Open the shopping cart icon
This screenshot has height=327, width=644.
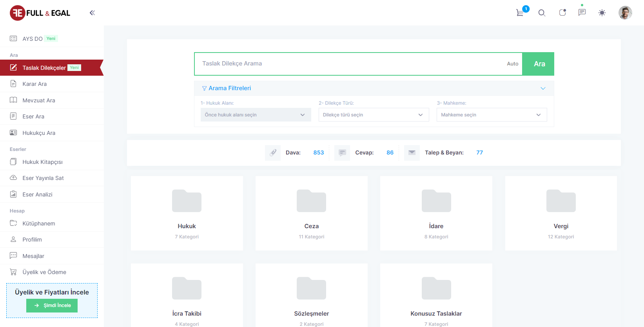click(520, 13)
